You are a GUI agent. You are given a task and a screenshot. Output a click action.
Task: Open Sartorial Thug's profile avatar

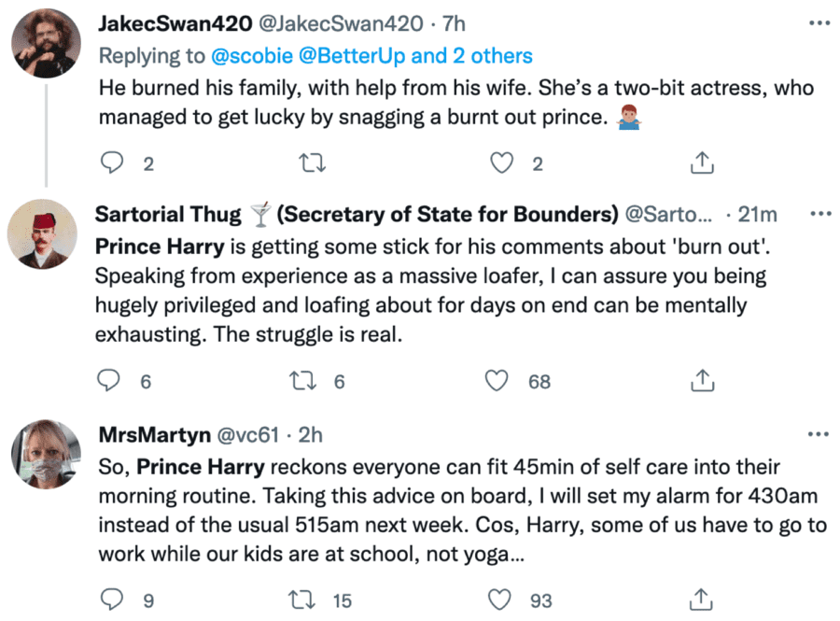[x=45, y=233]
